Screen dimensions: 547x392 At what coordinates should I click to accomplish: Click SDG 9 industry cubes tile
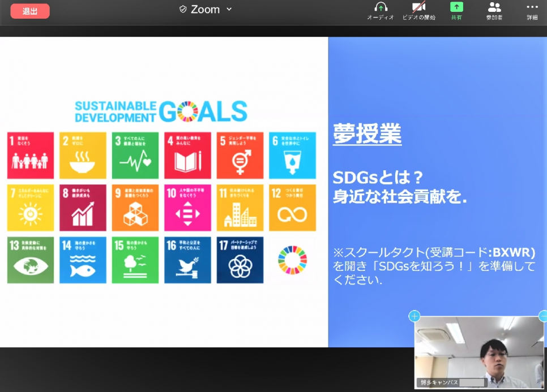coord(135,208)
